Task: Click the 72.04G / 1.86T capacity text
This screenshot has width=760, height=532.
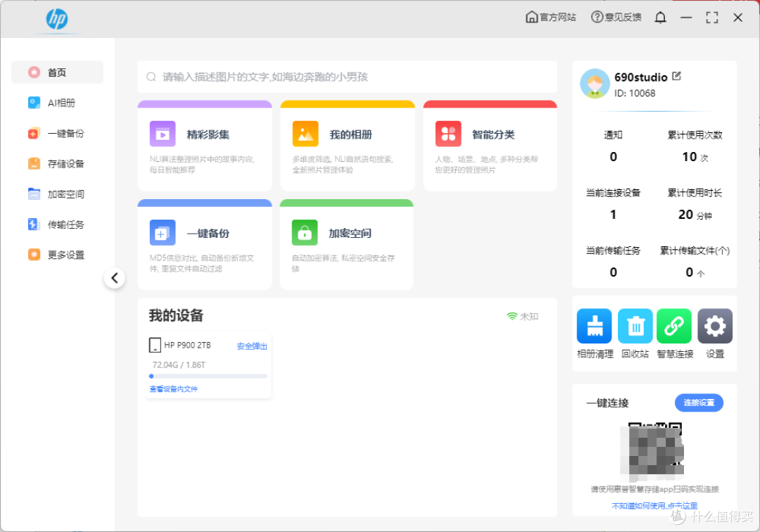Action: coord(179,365)
